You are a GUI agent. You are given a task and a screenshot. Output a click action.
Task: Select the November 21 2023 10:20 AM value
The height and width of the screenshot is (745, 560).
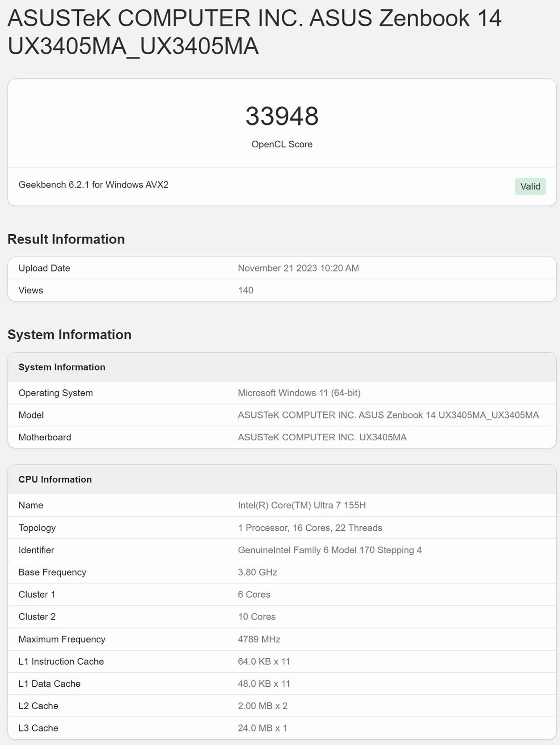click(298, 268)
